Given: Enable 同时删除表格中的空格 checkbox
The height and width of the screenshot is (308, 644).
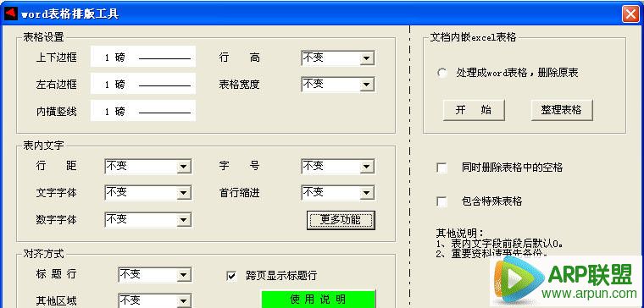Looking at the screenshot, I should [x=442, y=168].
